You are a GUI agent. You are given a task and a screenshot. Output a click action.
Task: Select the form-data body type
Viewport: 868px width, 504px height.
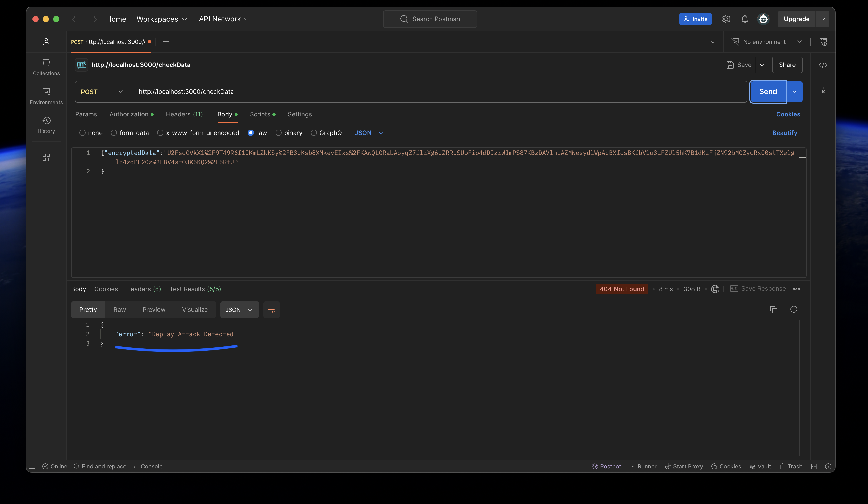tap(114, 133)
